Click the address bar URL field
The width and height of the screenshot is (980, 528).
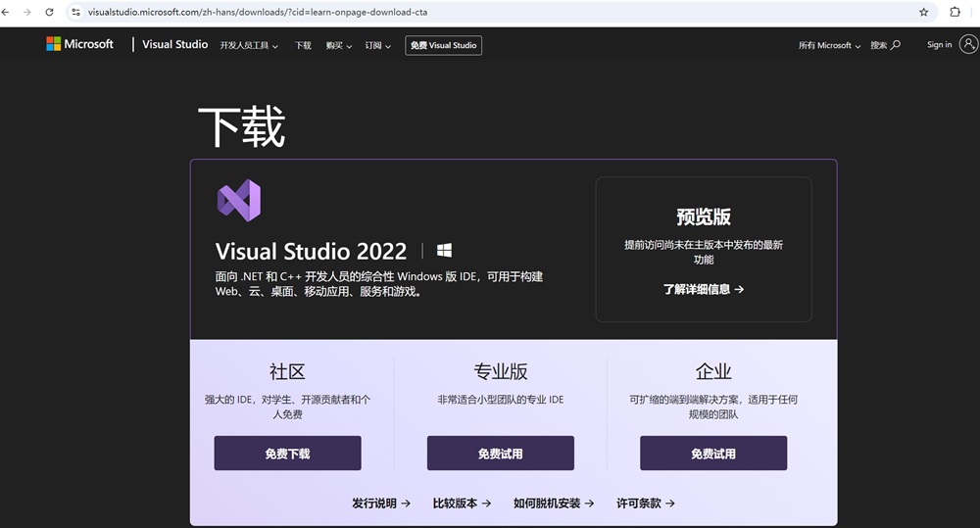pos(500,12)
